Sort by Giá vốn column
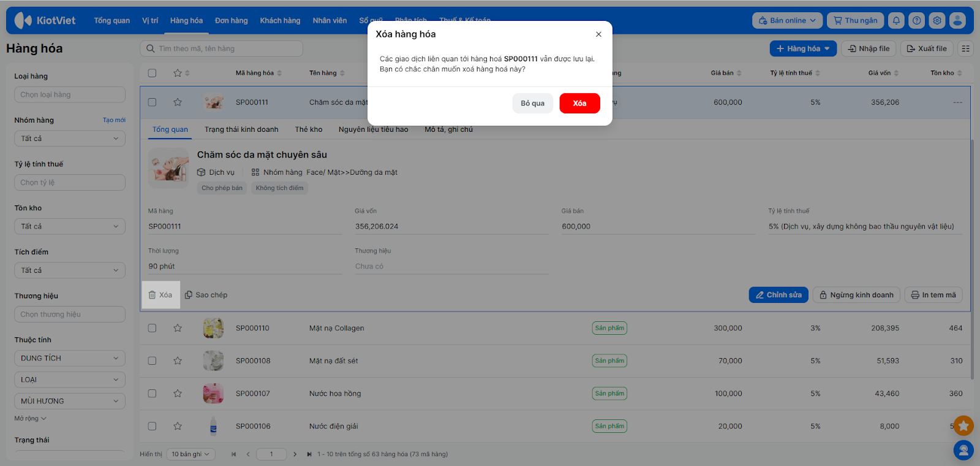 (883, 73)
